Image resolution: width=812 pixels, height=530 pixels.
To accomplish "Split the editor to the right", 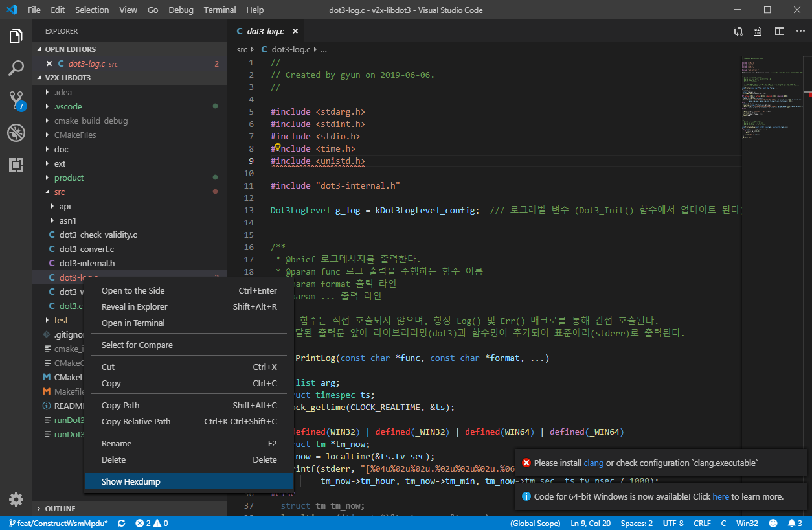I will click(780, 31).
